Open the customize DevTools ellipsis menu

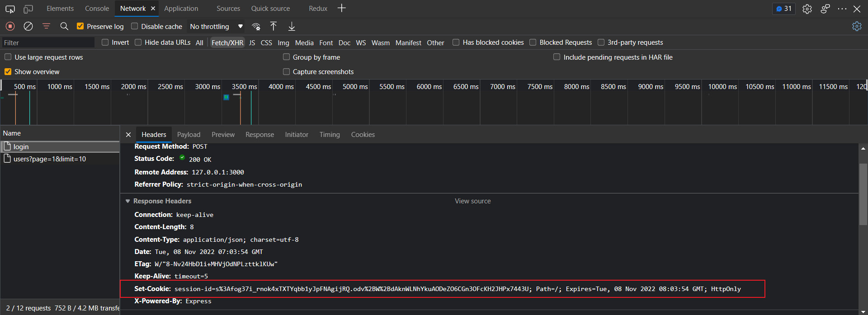tap(842, 9)
